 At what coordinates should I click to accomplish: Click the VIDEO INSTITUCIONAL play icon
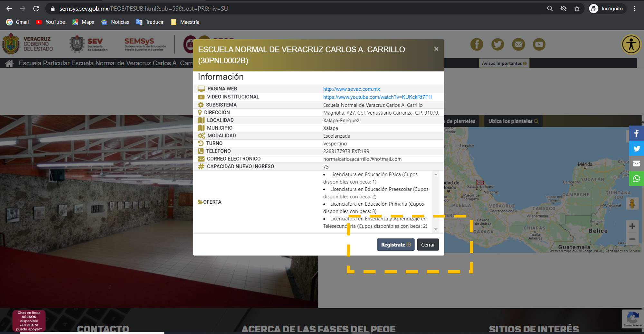click(x=201, y=97)
